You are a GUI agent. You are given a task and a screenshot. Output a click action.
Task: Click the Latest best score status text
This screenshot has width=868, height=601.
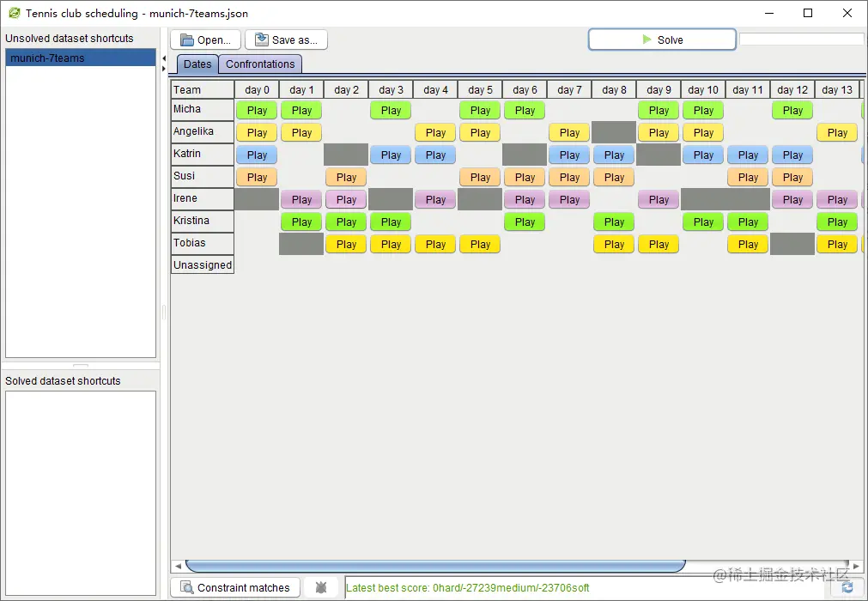coord(468,588)
